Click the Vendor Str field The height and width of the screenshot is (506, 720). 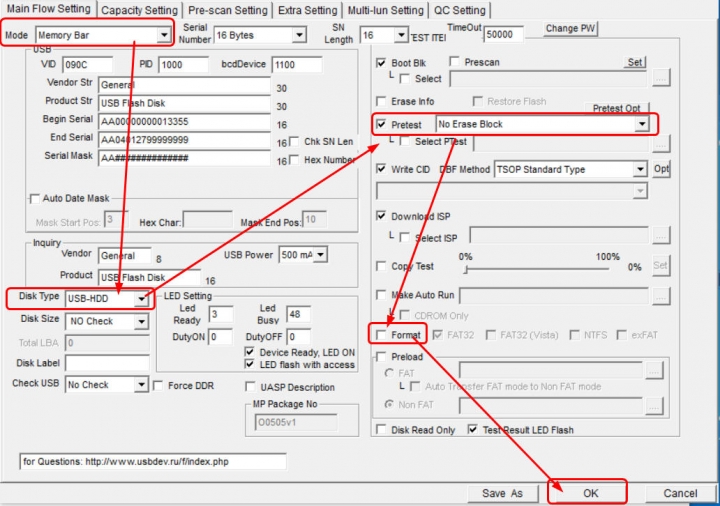184,85
